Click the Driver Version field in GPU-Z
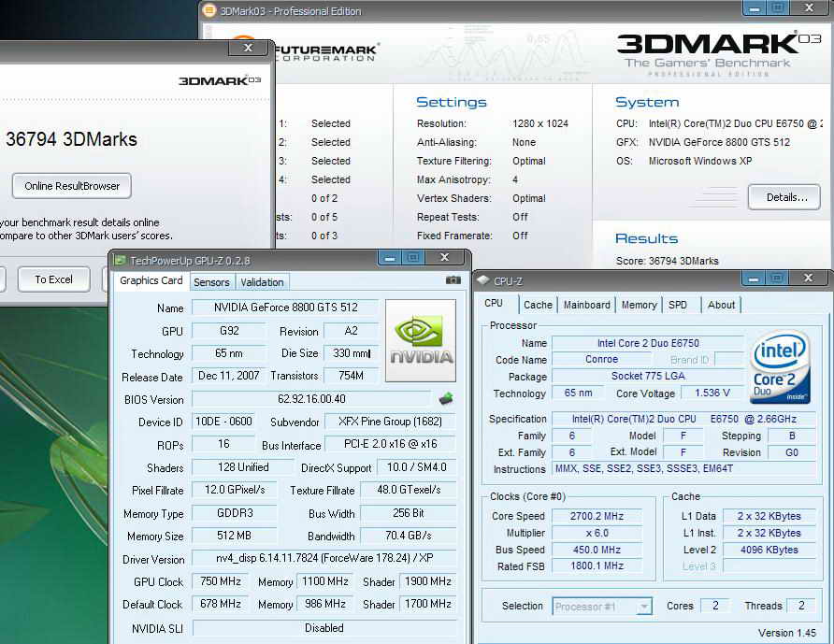834x644 pixels. [x=324, y=558]
